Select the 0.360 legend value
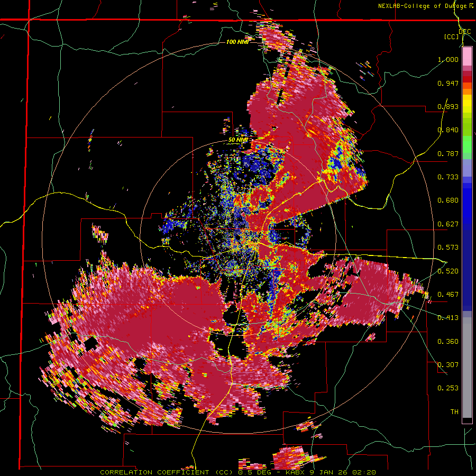The image size is (476, 476). (x=448, y=342)
